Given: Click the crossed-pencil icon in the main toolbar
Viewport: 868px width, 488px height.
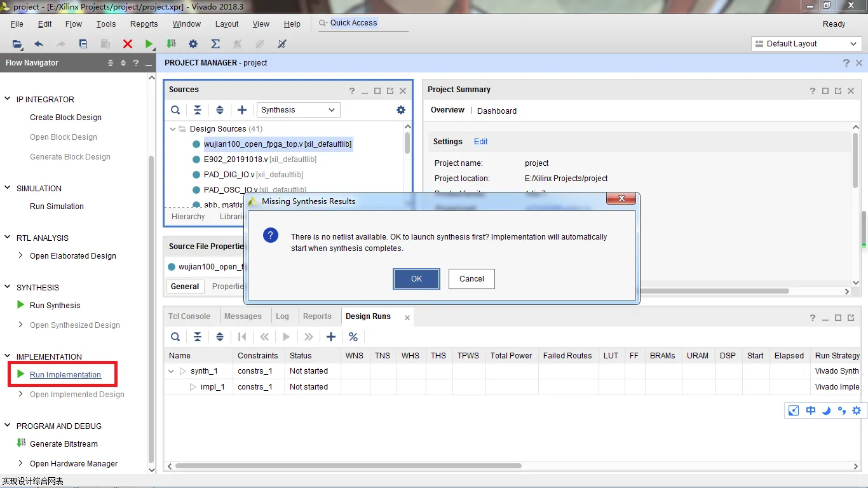Looking at the screenshot, I should coord(282,44).
